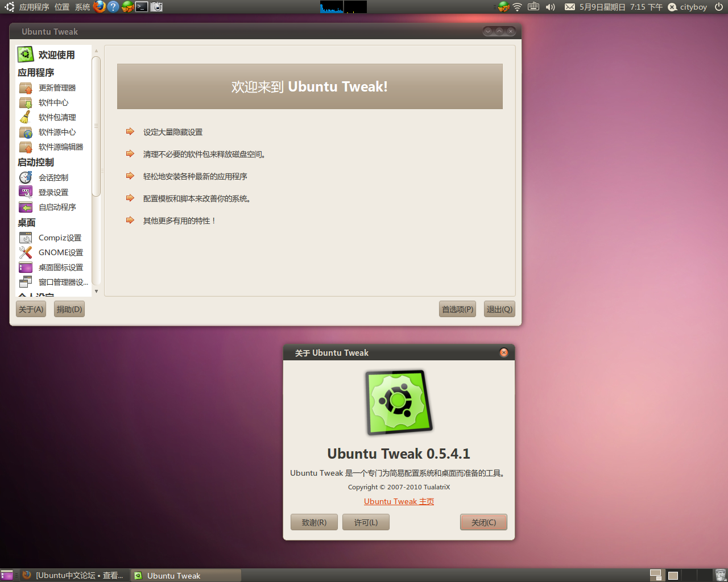Click the 软件源中心 globe icon
Screen dimensions: 728x582
[26, 132]
